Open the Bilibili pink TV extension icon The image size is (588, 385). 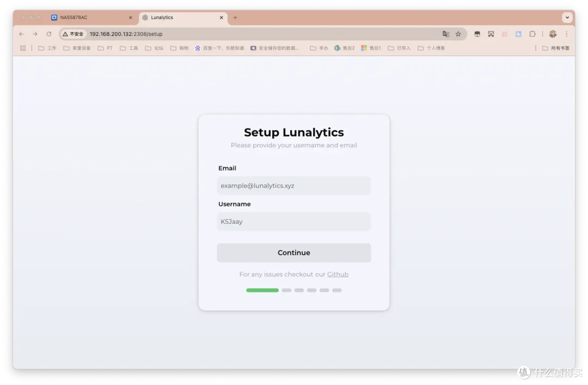(x=505, y=34)
